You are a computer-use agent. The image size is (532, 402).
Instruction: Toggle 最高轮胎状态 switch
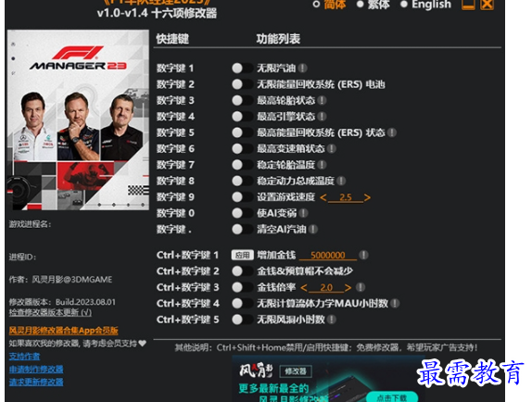[242, 100]
